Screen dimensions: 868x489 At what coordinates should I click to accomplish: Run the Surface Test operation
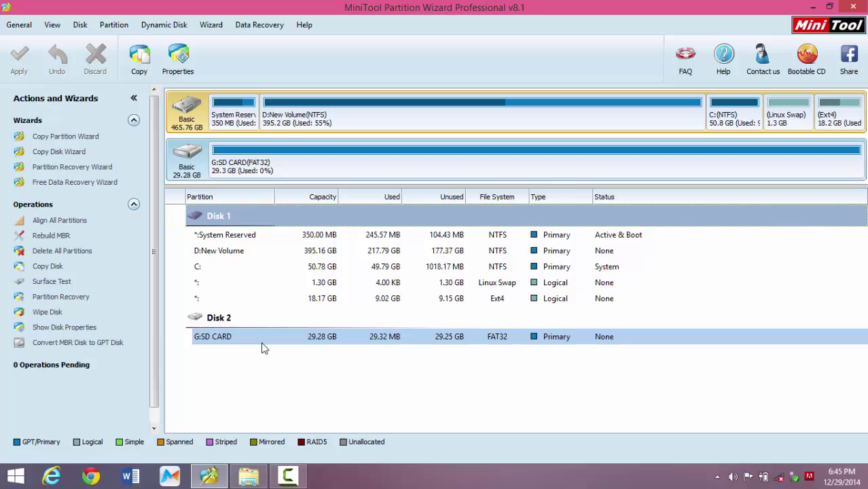coord(52,281)
